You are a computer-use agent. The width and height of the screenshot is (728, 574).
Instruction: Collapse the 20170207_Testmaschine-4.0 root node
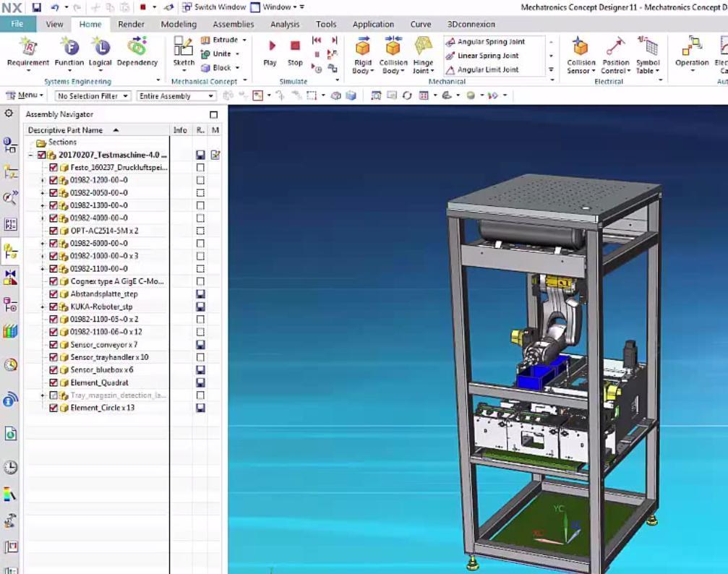(x=30, y=155)
